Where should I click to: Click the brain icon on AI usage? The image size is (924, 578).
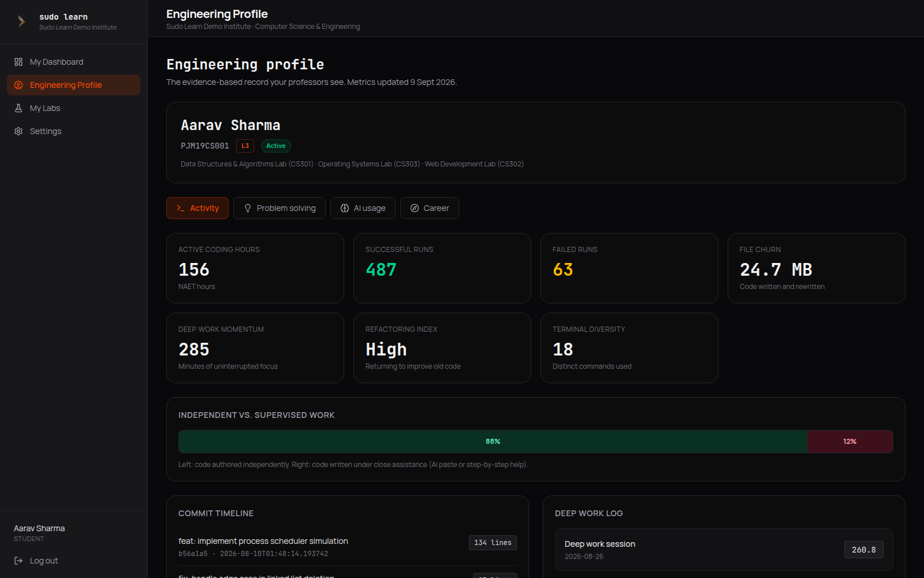point(345,208)
